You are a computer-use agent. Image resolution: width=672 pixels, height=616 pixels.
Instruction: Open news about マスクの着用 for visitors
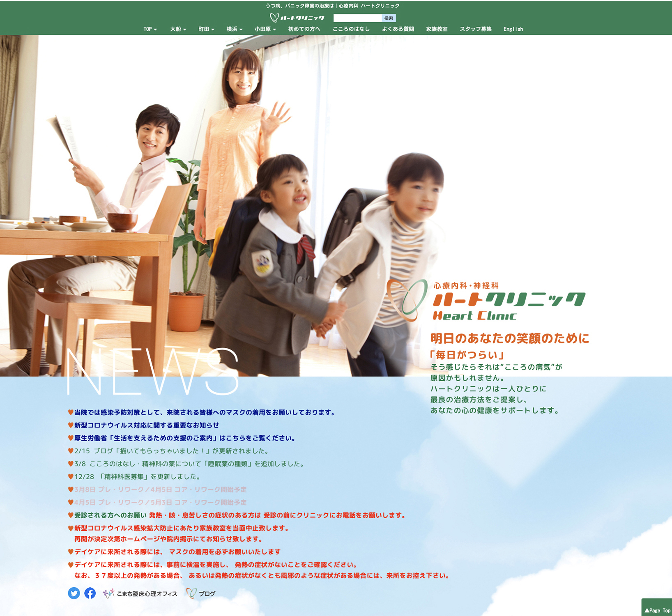coord(205,412)
